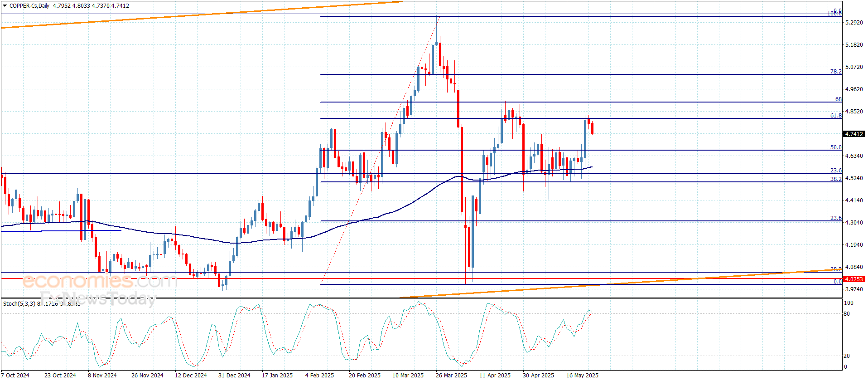The image size is (868, 381).
Task: Select the 78.2 Fibonacci retracement label
Action: click(x=835, y=72)
